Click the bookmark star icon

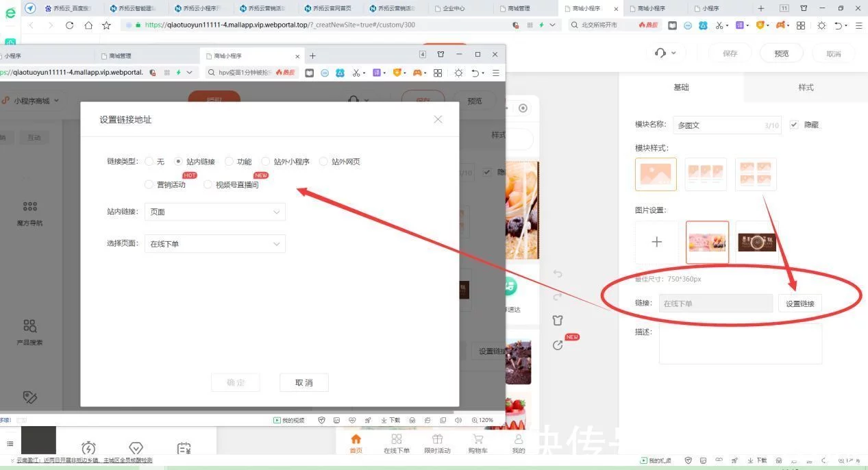point(106,25)
